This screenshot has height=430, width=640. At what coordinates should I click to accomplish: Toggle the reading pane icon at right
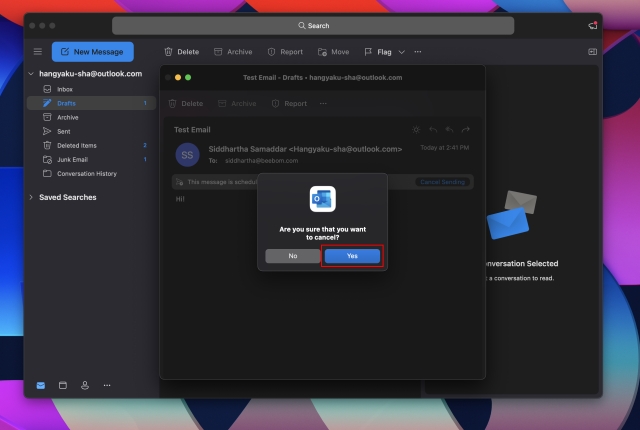pos(592,51)
